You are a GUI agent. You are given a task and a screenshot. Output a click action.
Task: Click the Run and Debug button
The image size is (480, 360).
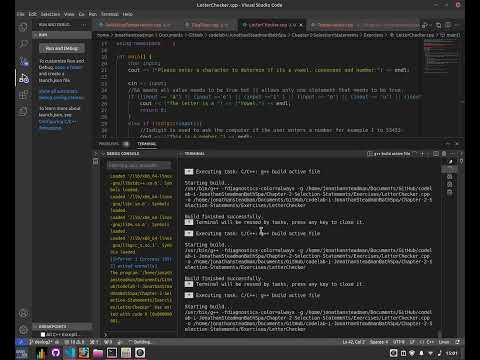click(x=62, y=48)
